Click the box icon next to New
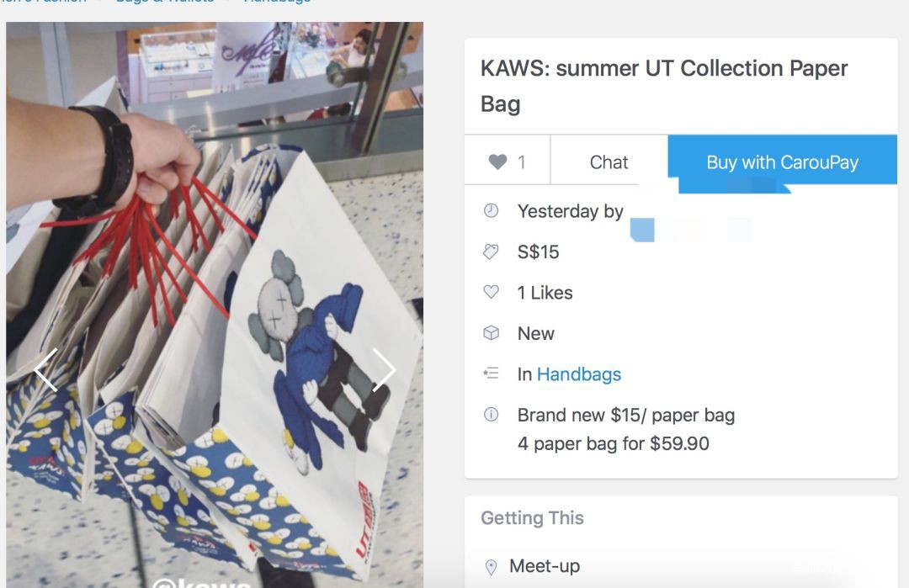909x588 pixels. tap(491, 333)
